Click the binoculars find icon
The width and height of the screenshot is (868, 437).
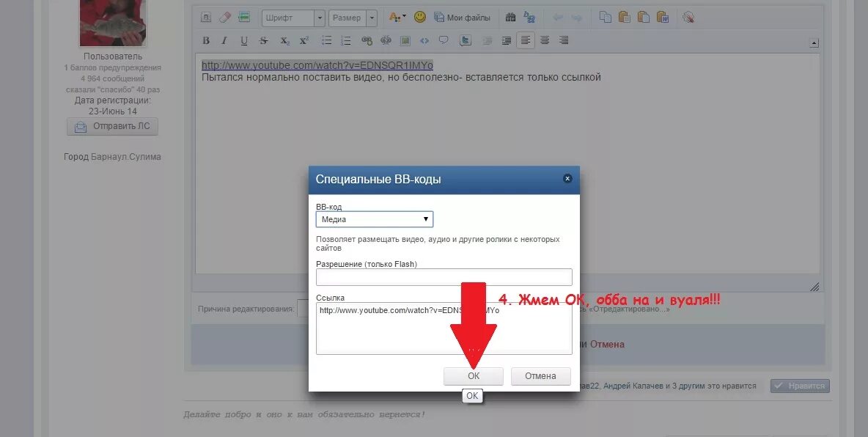click(510, 18)
